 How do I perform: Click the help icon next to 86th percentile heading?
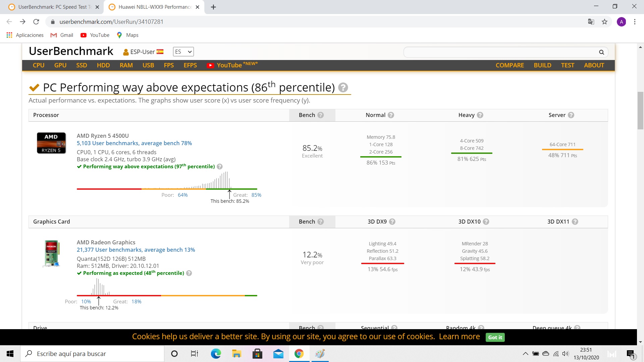(343, 87)
